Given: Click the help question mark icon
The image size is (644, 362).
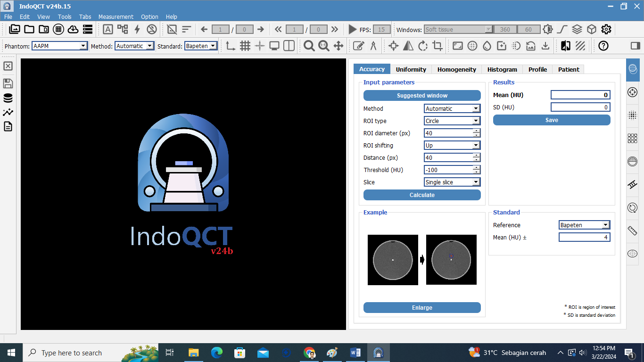Looking at the screenshot, I should click(603, 46).
